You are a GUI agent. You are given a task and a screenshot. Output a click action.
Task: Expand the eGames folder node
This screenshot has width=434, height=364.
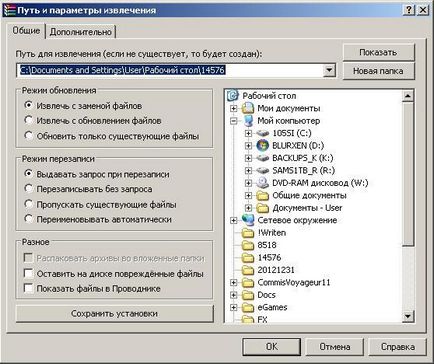point(234,308)
